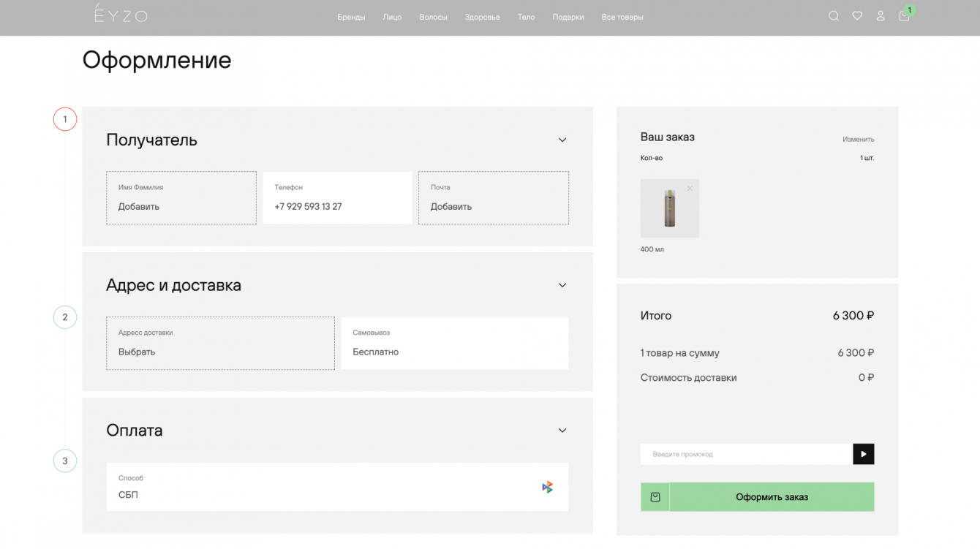Click the promo code input field

746,454
